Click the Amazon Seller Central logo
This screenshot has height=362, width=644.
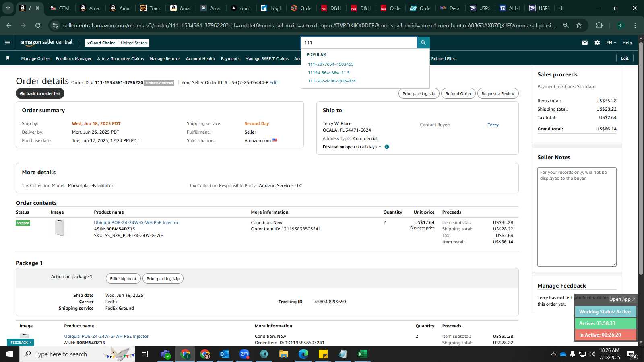(x=47, y=43)
